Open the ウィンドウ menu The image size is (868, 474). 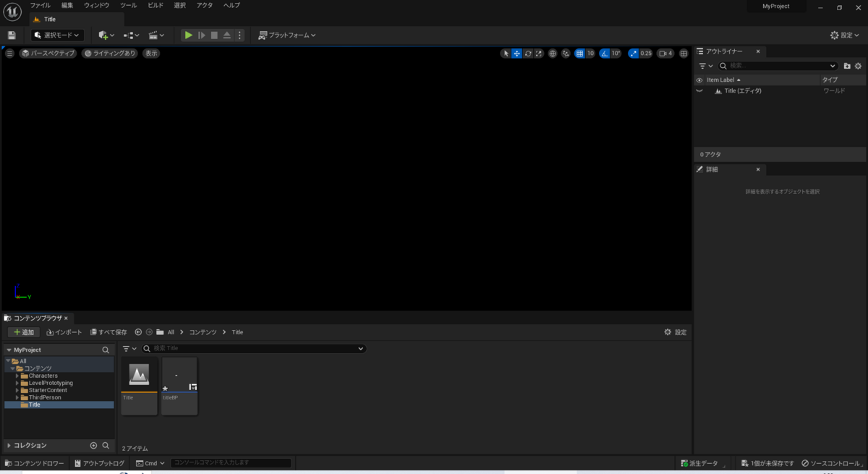[x=96, y=5]
